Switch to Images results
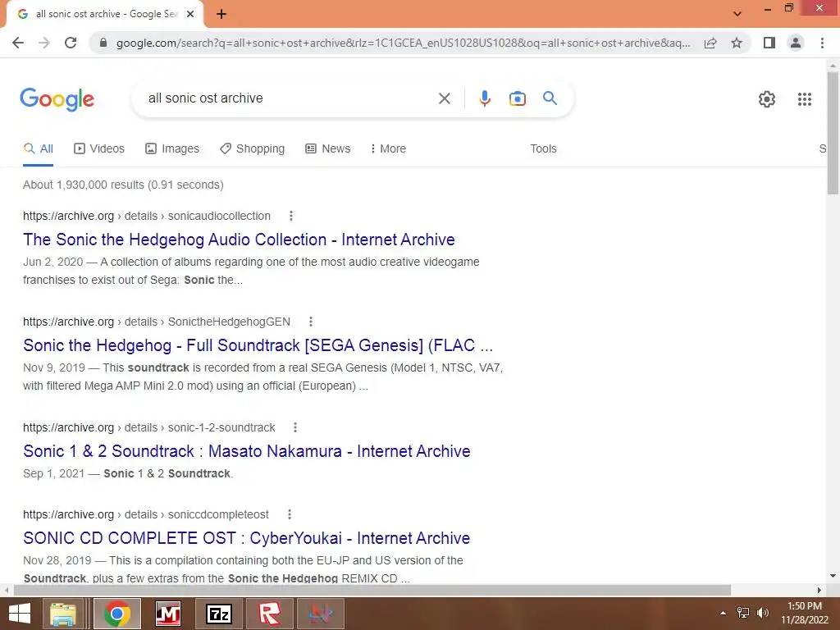The width and height of the screenshot is (840, 630). click(x=172, y=149)
